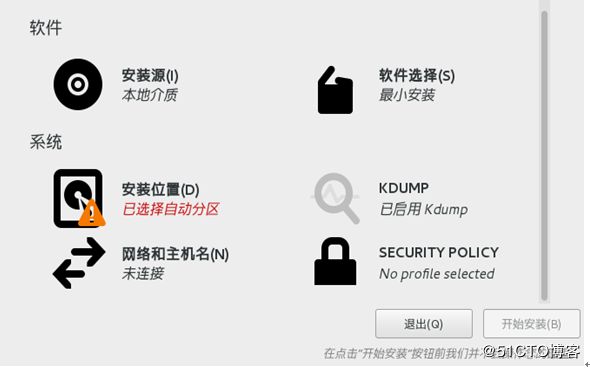Click the software selection package icon
Viewport: 590px width, 368px height.
[335, 90]
